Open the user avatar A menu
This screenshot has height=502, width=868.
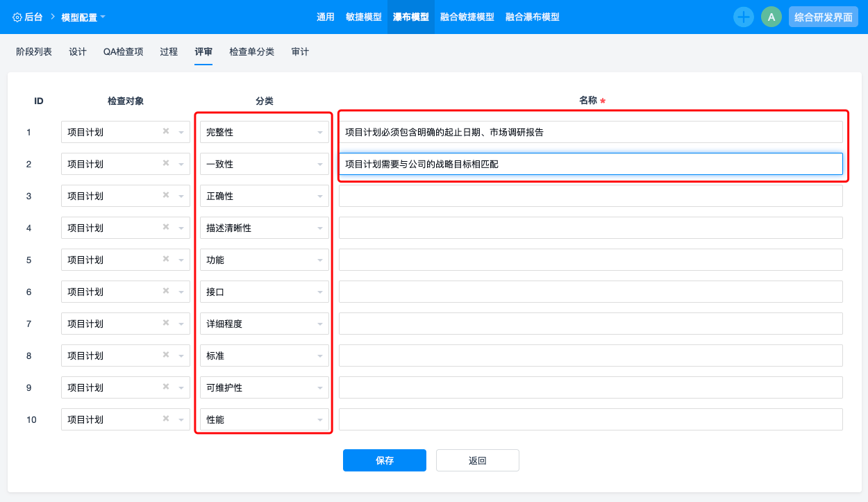771,17
